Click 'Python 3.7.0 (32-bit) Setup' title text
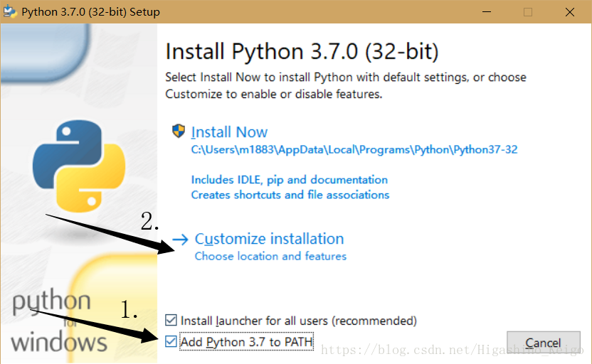 (x=90, y=12)
